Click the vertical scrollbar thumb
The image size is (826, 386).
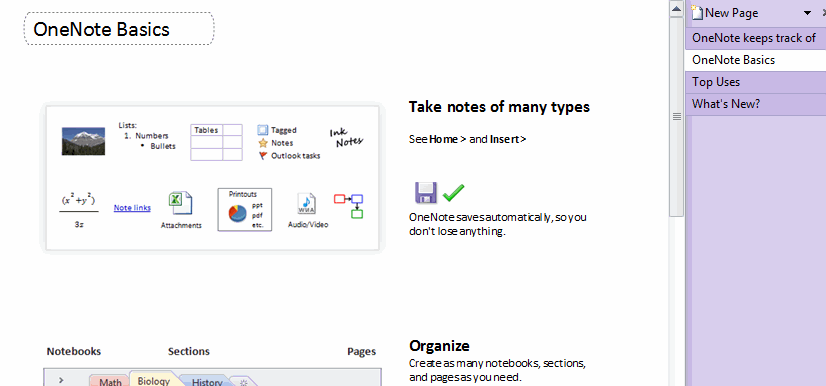676,116
